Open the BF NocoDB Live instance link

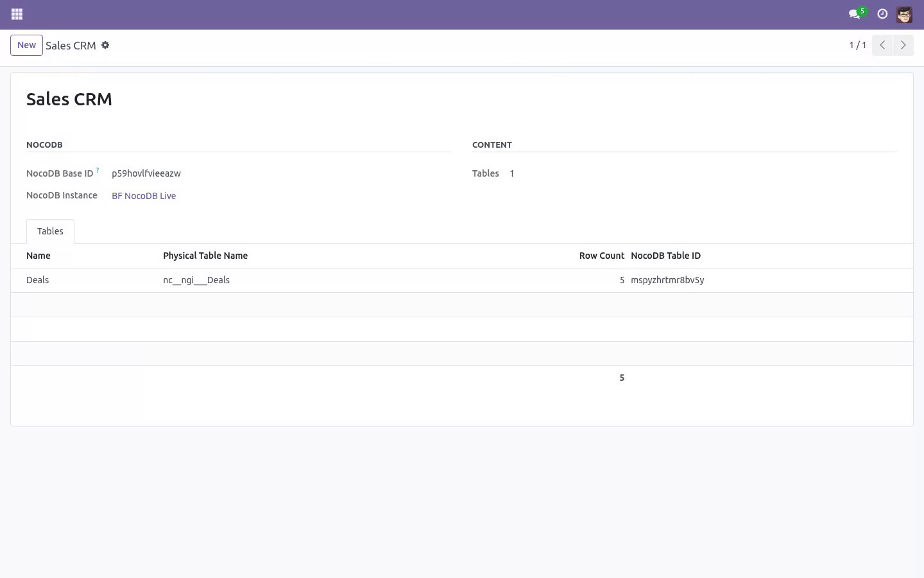click(144, 196)
